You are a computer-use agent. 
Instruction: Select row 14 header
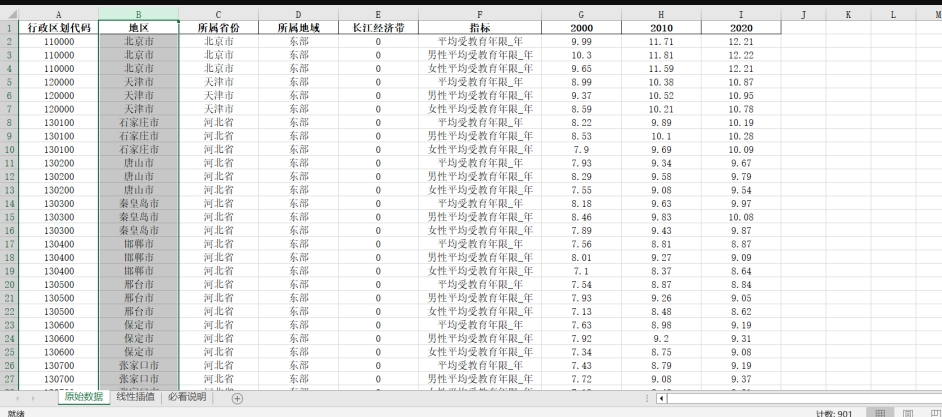[x=9, y=203]
